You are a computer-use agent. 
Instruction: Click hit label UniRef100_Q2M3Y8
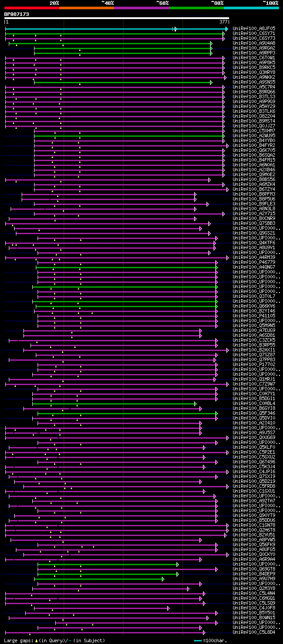click(254, 589)
